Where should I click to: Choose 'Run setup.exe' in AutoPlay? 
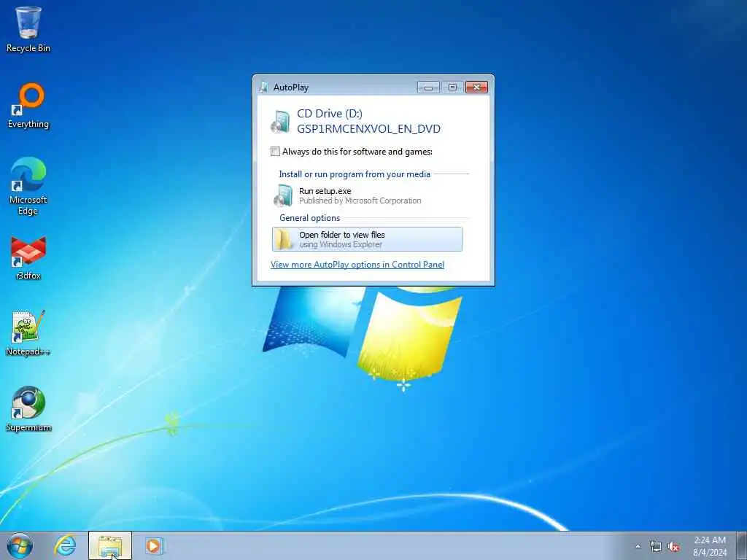368,195
